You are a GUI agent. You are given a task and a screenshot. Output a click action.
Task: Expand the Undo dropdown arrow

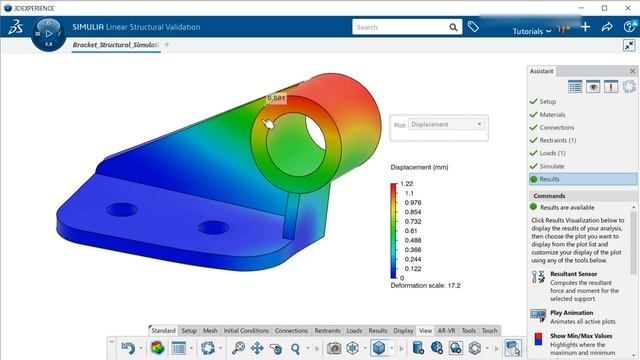point(141,349)
